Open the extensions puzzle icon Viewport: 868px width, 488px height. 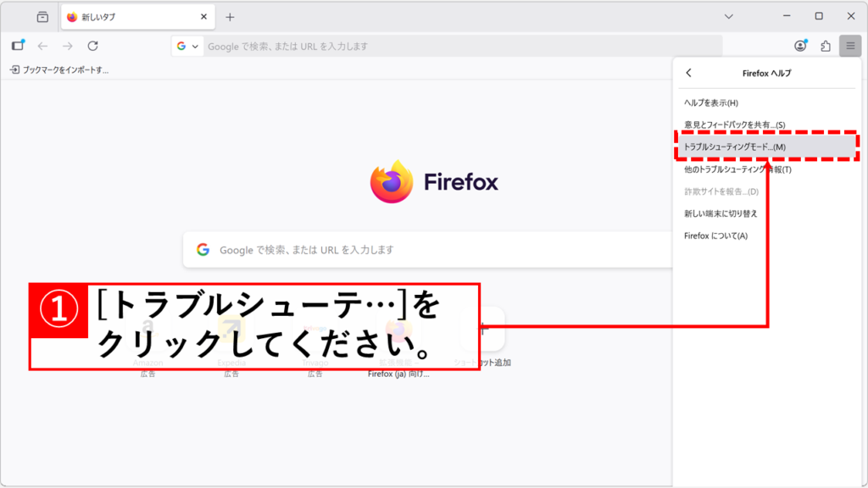coord(826,46)
